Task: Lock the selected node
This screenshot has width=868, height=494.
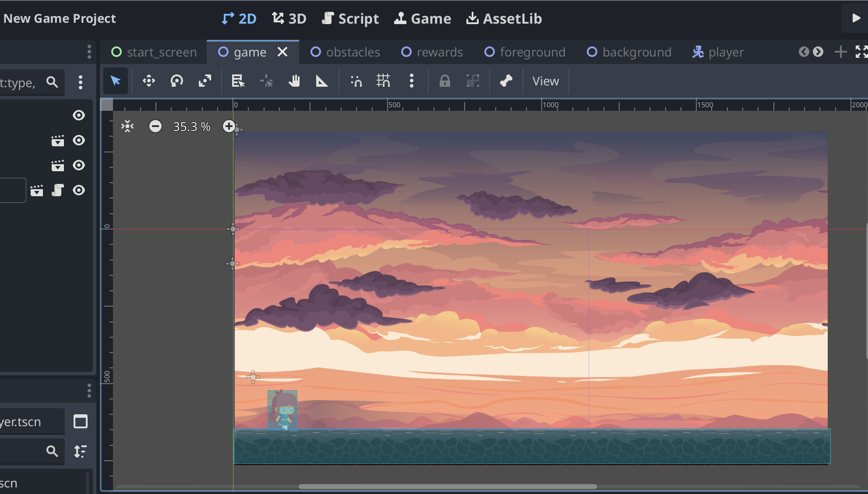Action: [x=445, y=81]
